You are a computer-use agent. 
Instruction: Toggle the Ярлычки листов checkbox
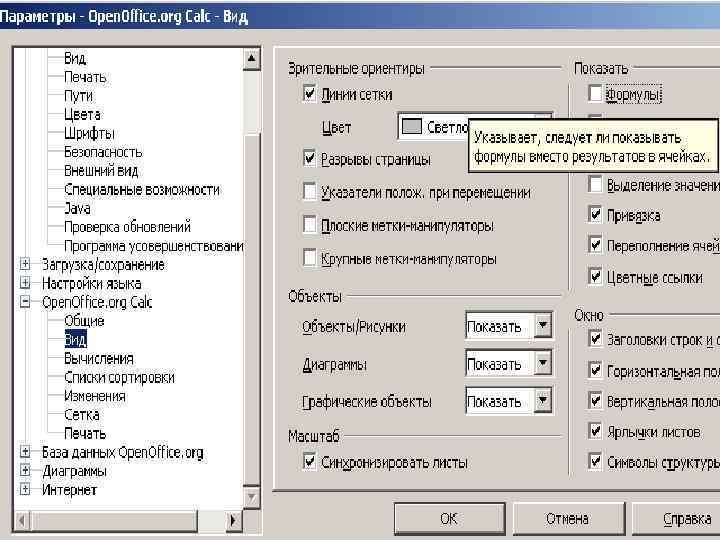point(595,431)
